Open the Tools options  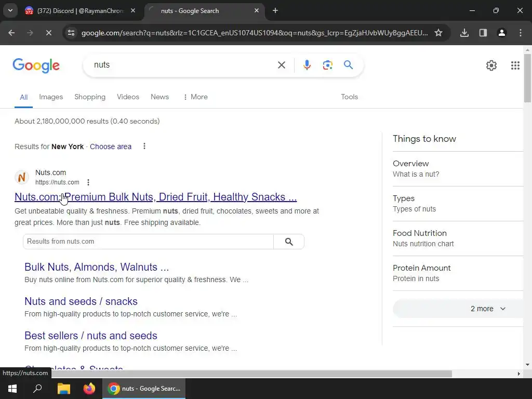click(x=349, y=97)
